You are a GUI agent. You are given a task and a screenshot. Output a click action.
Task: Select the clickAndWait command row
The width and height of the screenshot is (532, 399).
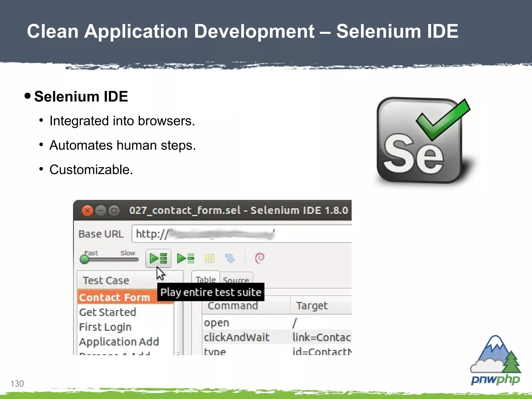click(x=277, y=337)
